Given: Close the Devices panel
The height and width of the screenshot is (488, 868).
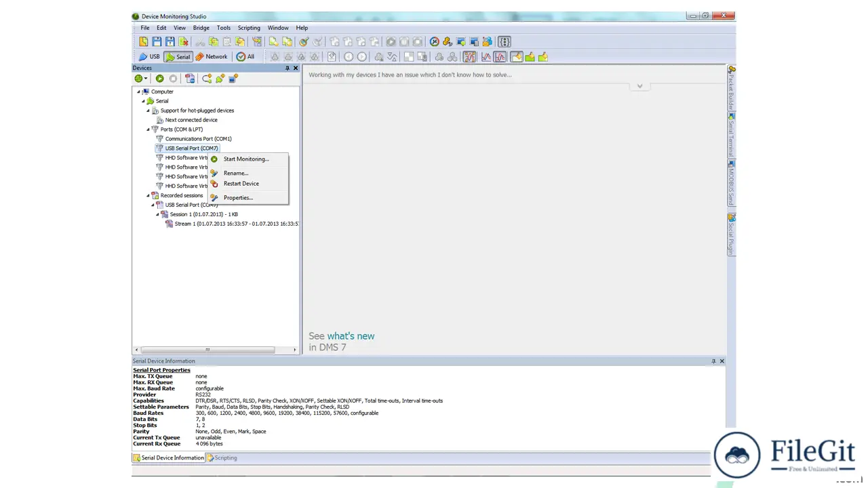Looking at the screenshot, I should pyautogui.click(x=296, y=68).
